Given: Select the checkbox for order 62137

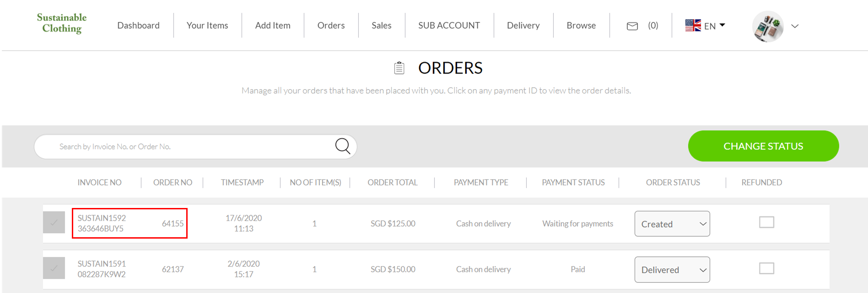Looking at the screenshot, I should 54,268.
